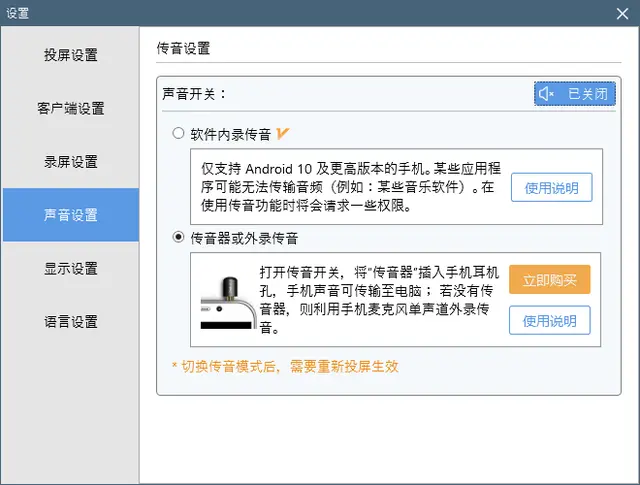Click the 设置 window title

pyautogui.click(x=17, y=13)
